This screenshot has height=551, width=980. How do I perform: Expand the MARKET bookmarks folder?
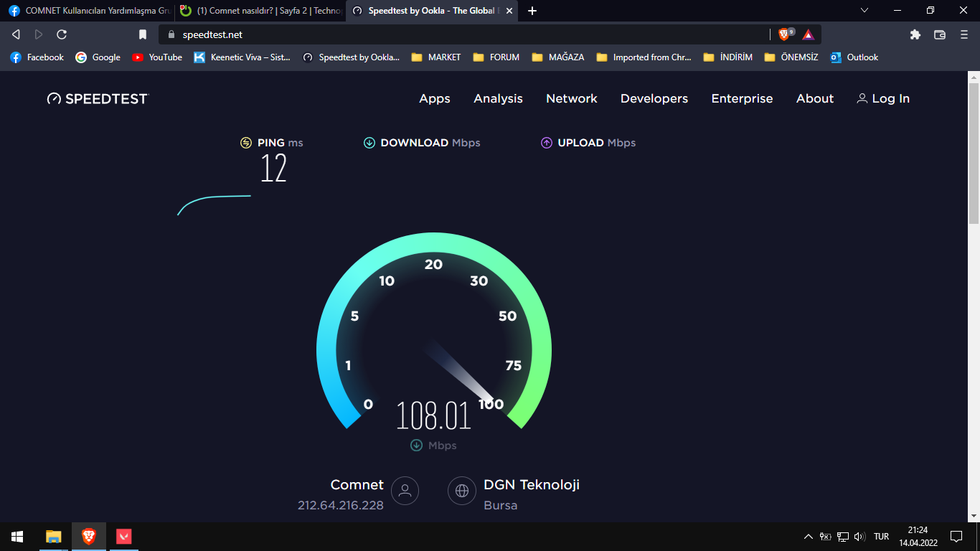click(x=436, y=57)
